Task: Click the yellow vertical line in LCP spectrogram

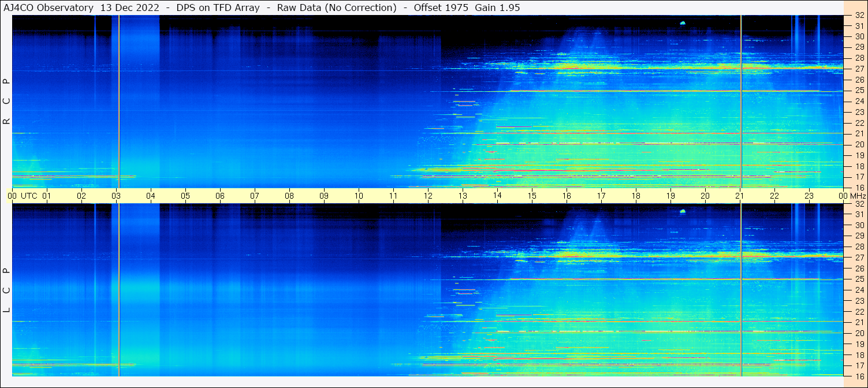Action: pyautogui.click(x=119, y=290)
